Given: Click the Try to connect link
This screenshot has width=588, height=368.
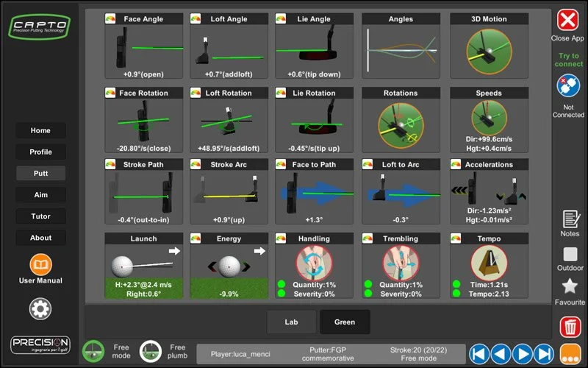Looking at the screenshot, I should [x=568, y=60].
